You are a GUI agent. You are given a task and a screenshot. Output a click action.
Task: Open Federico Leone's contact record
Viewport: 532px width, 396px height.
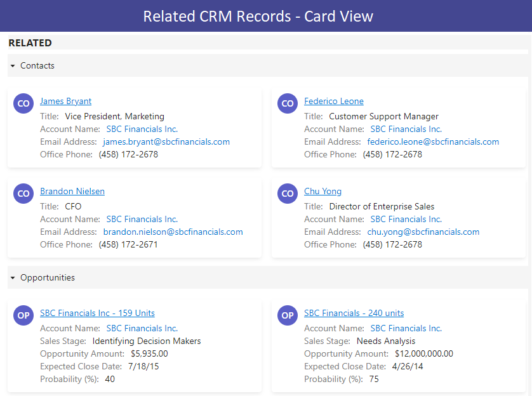point(333,101)
